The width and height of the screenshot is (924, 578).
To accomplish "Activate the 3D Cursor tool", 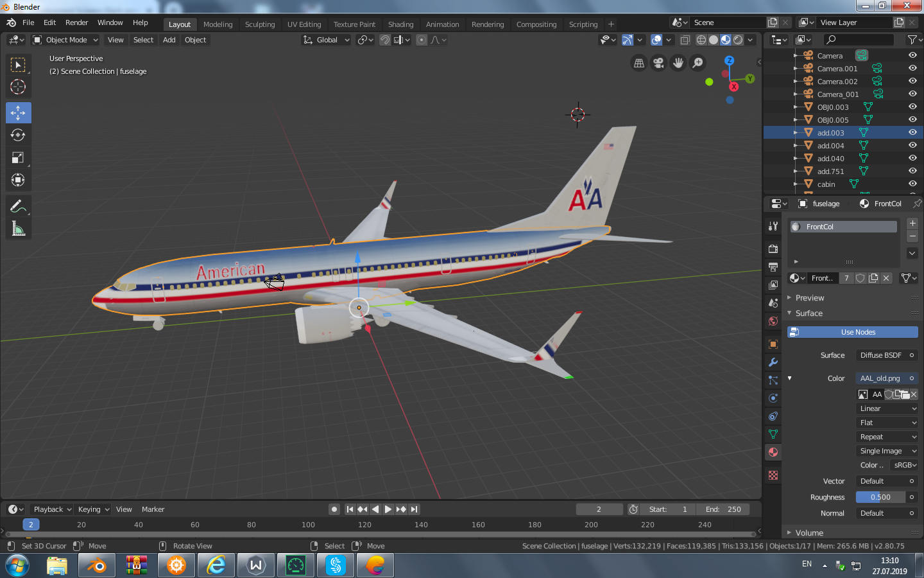I will coord(18,87).
